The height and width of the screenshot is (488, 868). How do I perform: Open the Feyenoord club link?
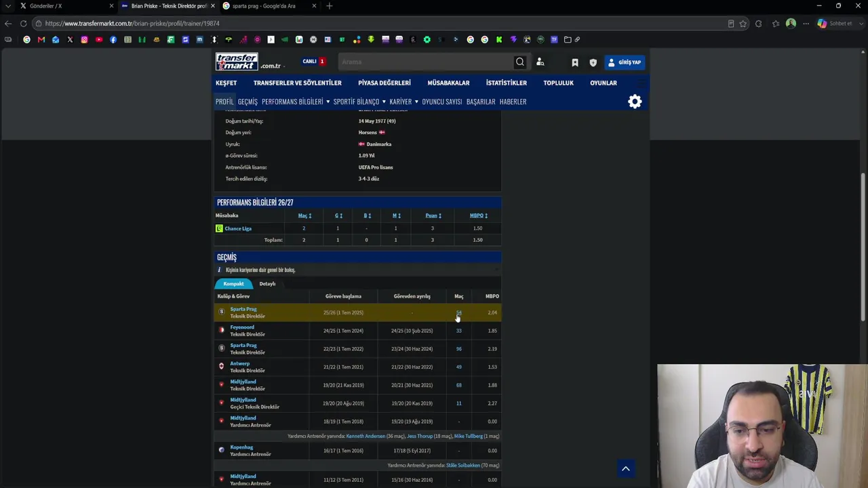pyautogui.click(x=242, y=327)
